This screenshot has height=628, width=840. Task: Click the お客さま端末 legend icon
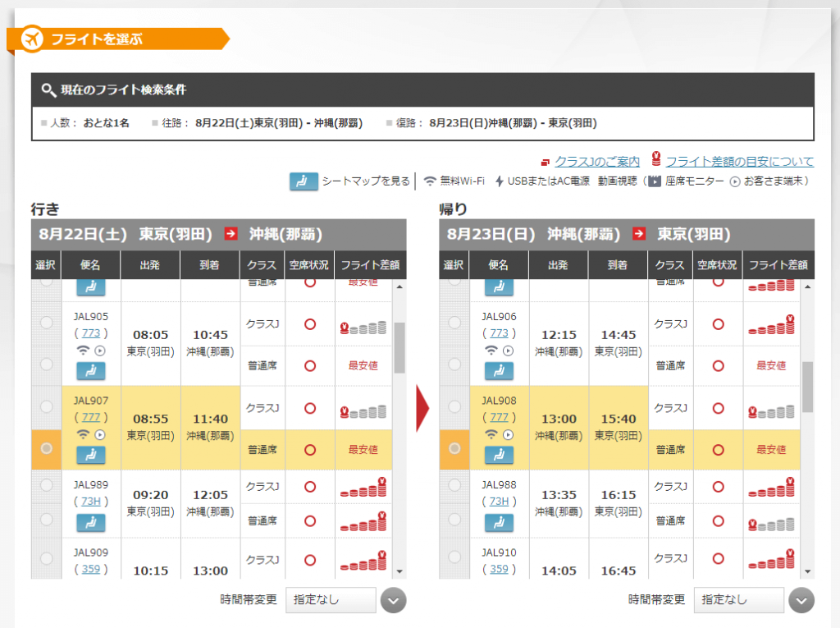point(735,181)
